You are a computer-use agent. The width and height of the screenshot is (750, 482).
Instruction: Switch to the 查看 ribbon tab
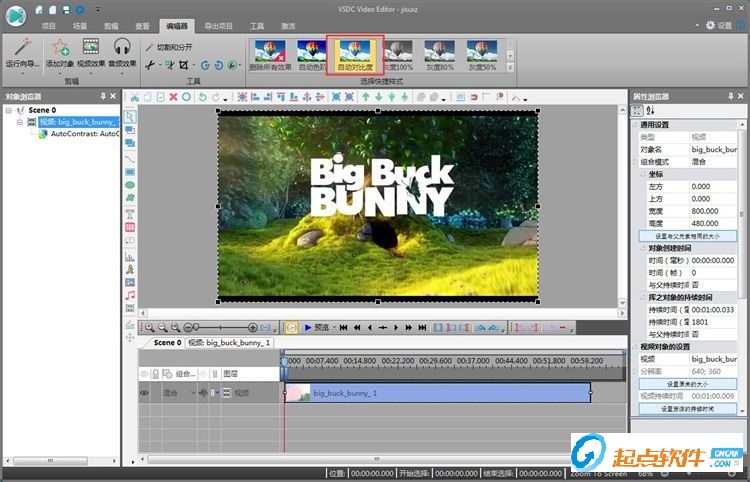pyautogui.click(x=142, y=26)
